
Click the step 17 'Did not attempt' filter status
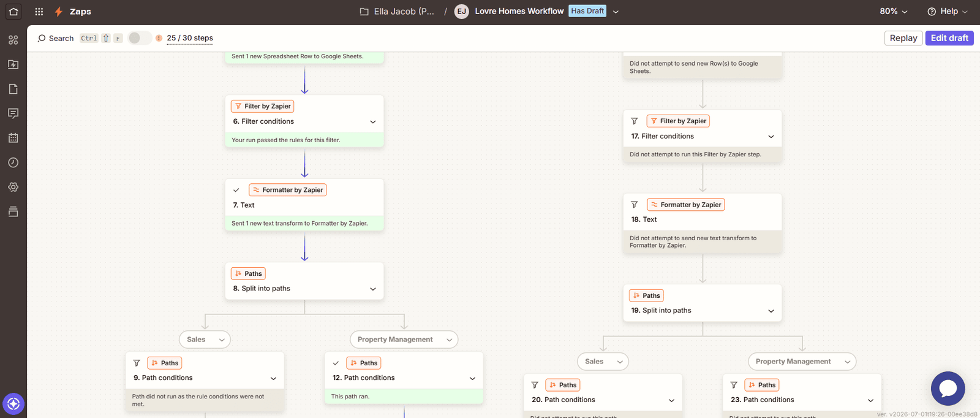point(695,154)
